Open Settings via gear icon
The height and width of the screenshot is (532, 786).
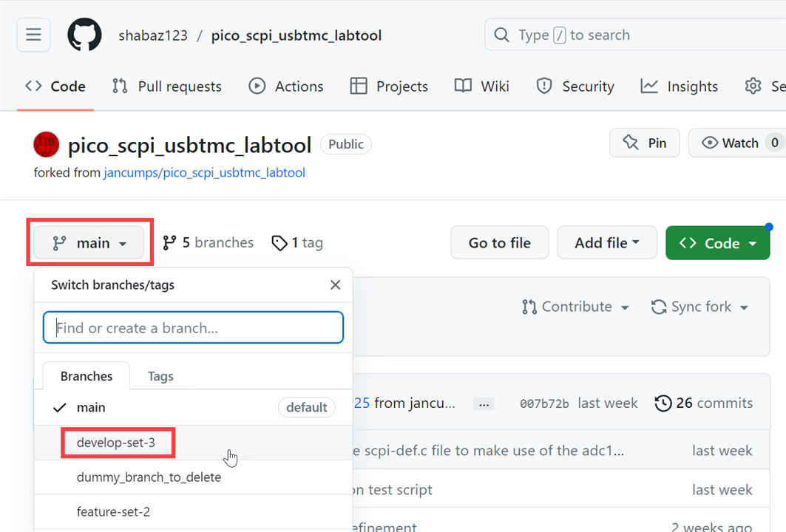click(753, 86)
